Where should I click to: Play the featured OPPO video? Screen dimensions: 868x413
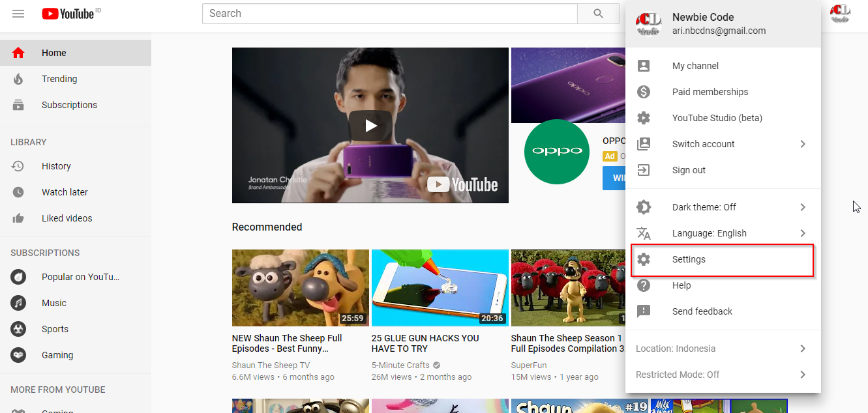click(370, 126)
